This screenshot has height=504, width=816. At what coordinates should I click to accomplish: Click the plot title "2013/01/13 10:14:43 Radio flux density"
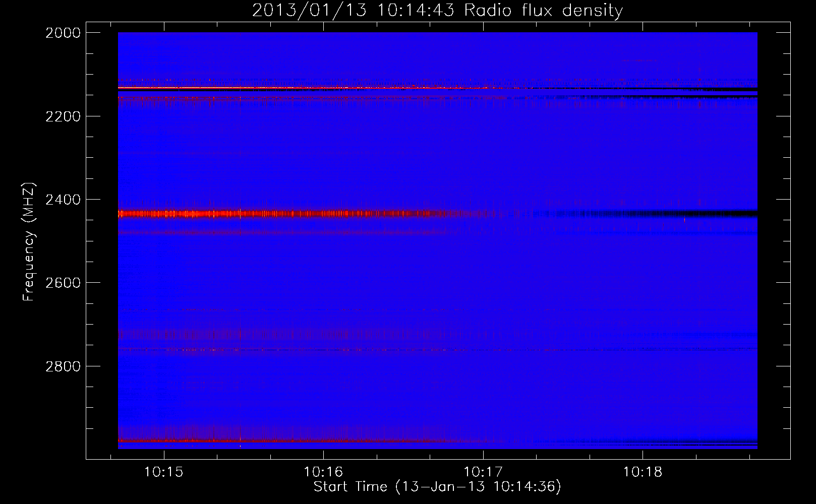point(437,10)
